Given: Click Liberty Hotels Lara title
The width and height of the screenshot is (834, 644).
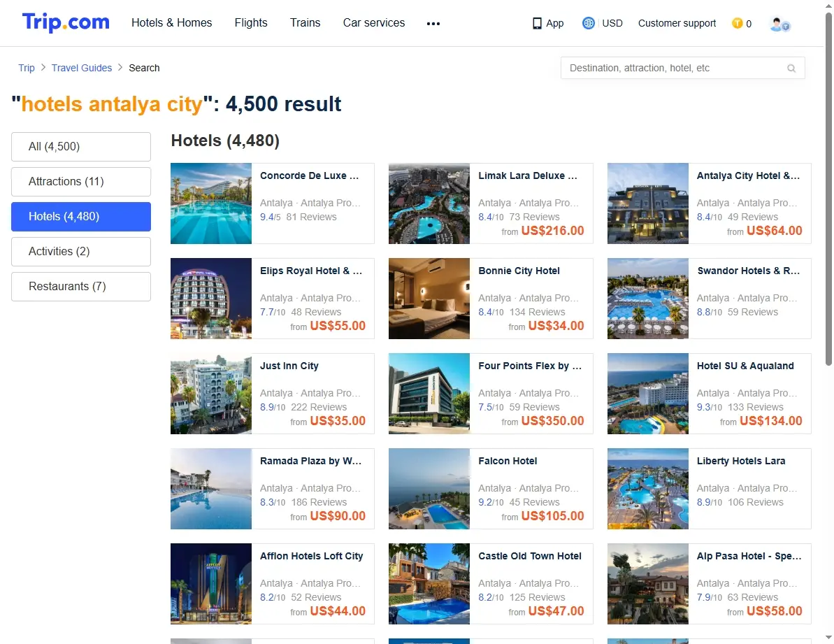Looking at the screenshot, I should click(x=741, y=461).
